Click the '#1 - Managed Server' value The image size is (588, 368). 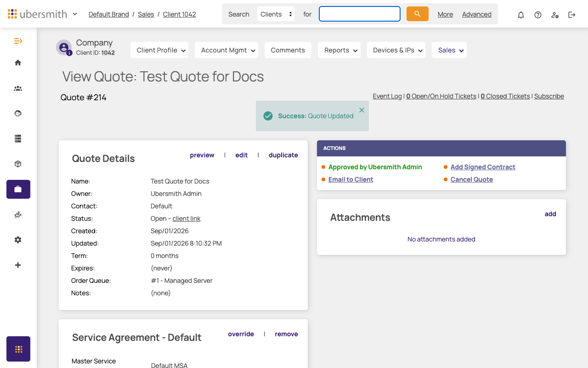(181, 281)
